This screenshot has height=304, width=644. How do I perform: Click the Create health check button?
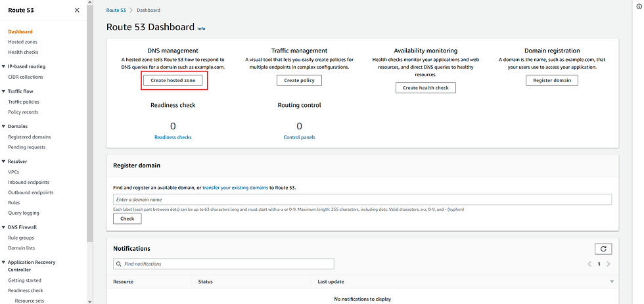(x=426, y=88)
